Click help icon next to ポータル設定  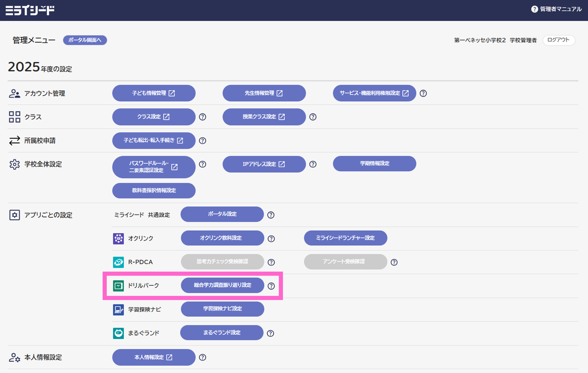coord(271,215)
